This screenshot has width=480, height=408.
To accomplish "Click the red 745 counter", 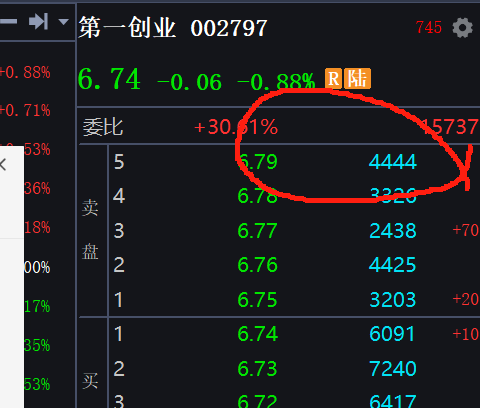I will coord(429,28).
